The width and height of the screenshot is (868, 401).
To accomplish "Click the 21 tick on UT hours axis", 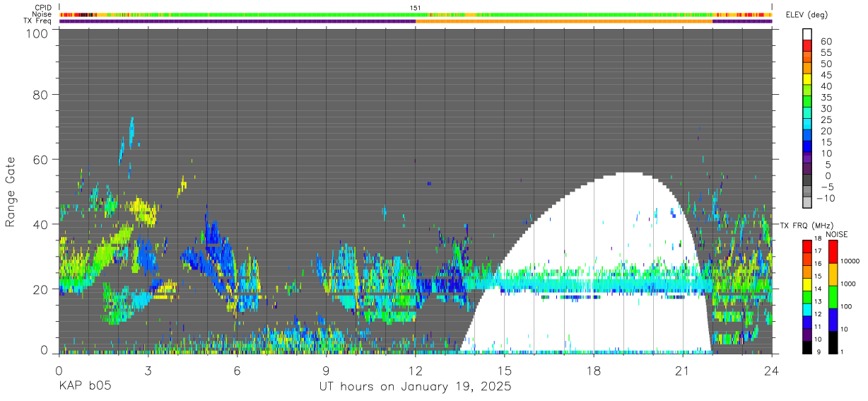I will click(682, 370).
